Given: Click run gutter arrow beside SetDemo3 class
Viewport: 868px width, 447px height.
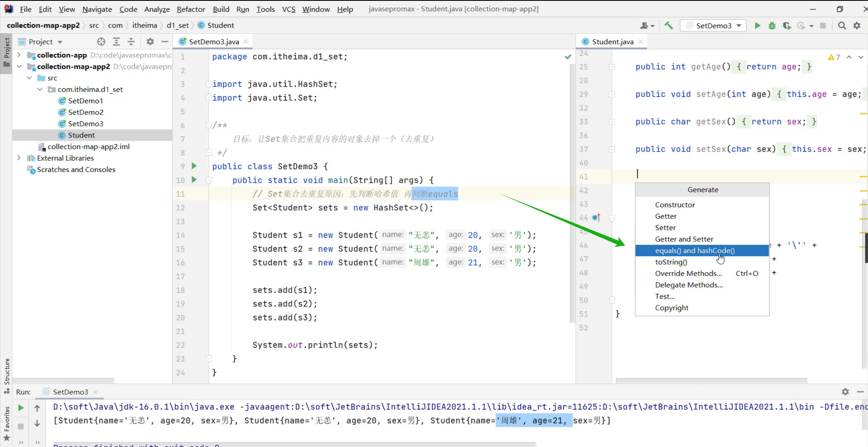Looking at the screenshot, I should [194, 166].
